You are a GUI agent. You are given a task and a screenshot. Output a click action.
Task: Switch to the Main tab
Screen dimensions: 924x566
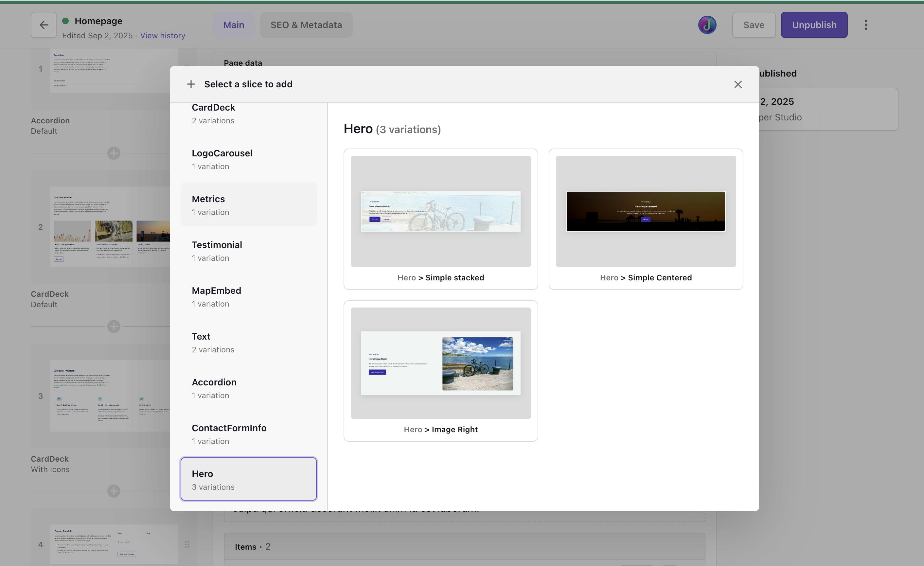click(x=234, y=25)
